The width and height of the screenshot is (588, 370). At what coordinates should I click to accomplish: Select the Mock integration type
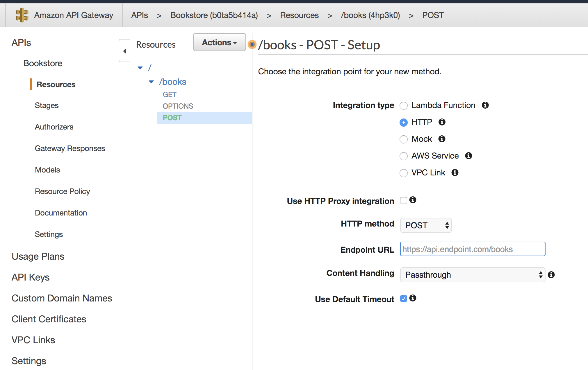tap(403, 139)
